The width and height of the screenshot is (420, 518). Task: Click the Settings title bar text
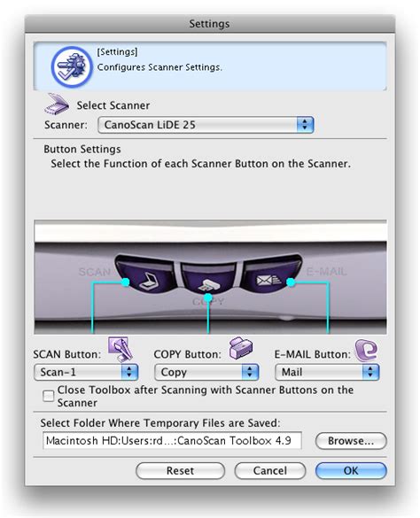[x=209, y=24]
